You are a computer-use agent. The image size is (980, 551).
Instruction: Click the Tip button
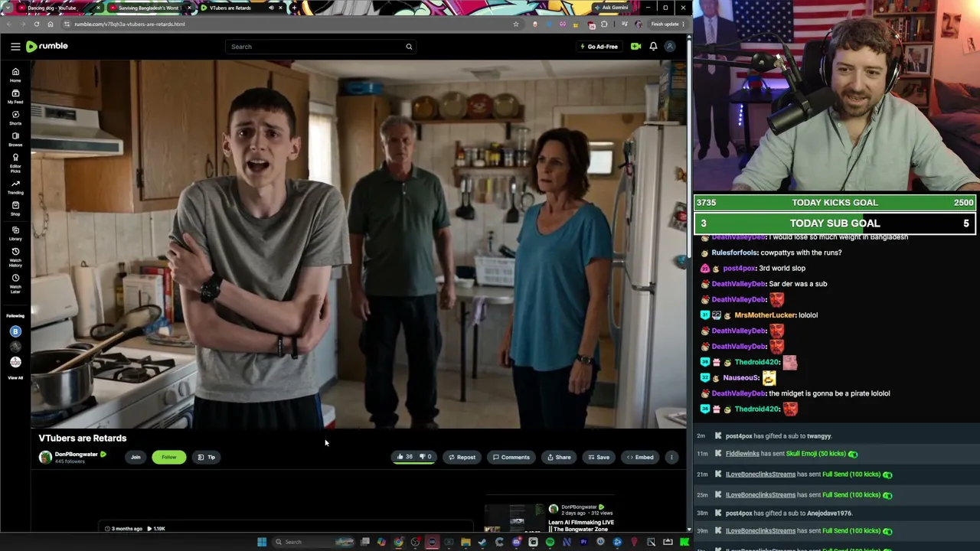tap(207, 458)
